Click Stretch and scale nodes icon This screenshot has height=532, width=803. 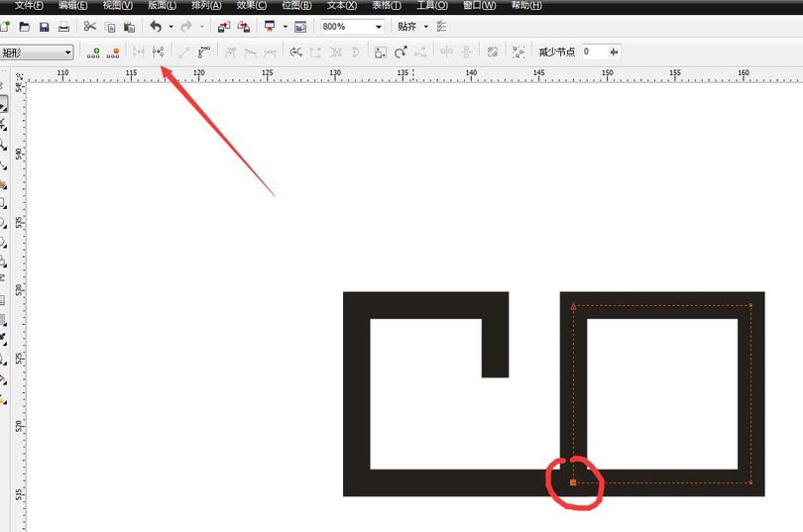[381, 53]
